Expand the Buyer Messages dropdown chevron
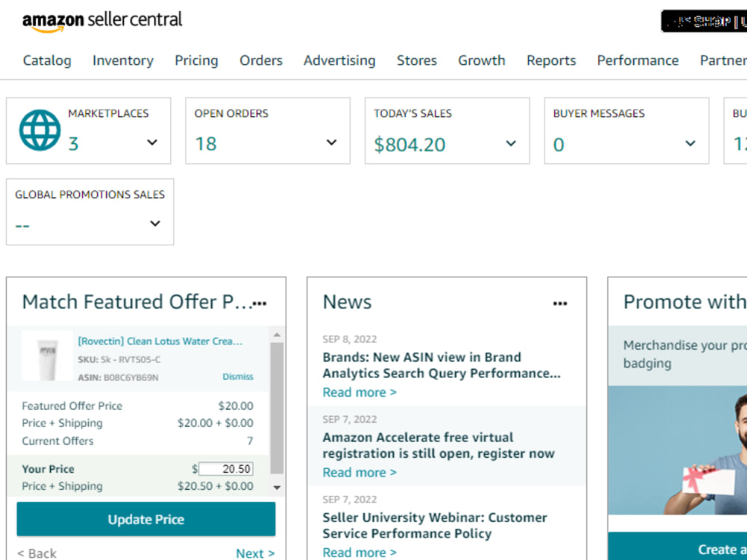This screenshot has width=747, height=560. pos(690,143)
